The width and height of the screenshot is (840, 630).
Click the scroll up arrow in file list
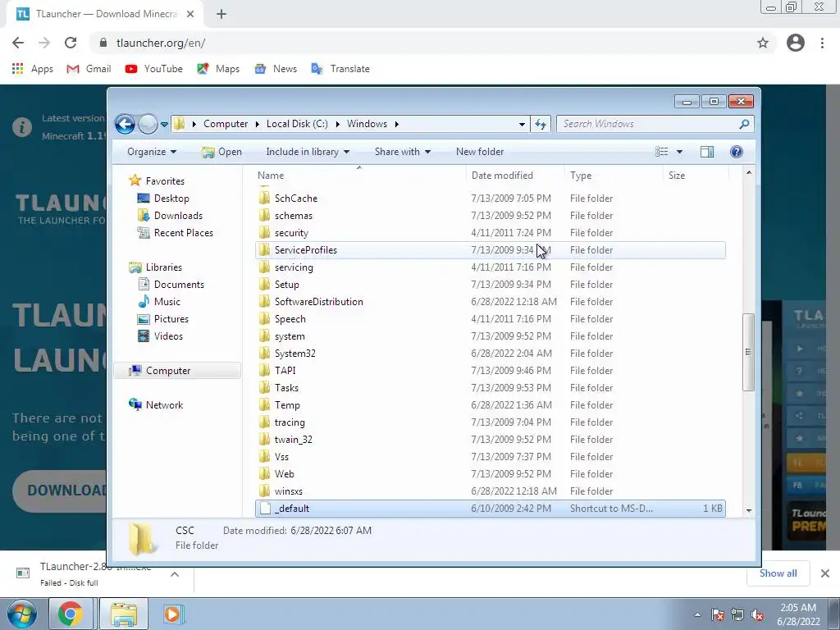[x=749, y=172]
